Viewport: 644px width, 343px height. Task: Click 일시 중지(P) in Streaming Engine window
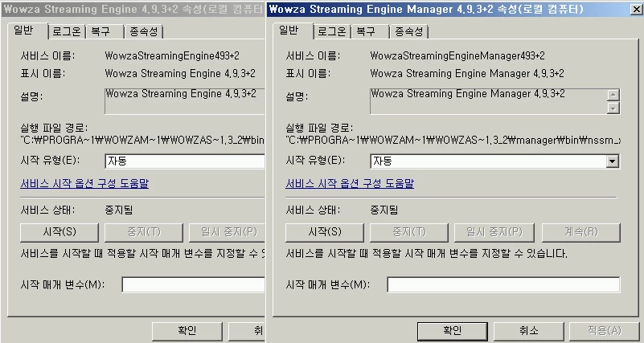pyautogui.click(x=227, y=232)
